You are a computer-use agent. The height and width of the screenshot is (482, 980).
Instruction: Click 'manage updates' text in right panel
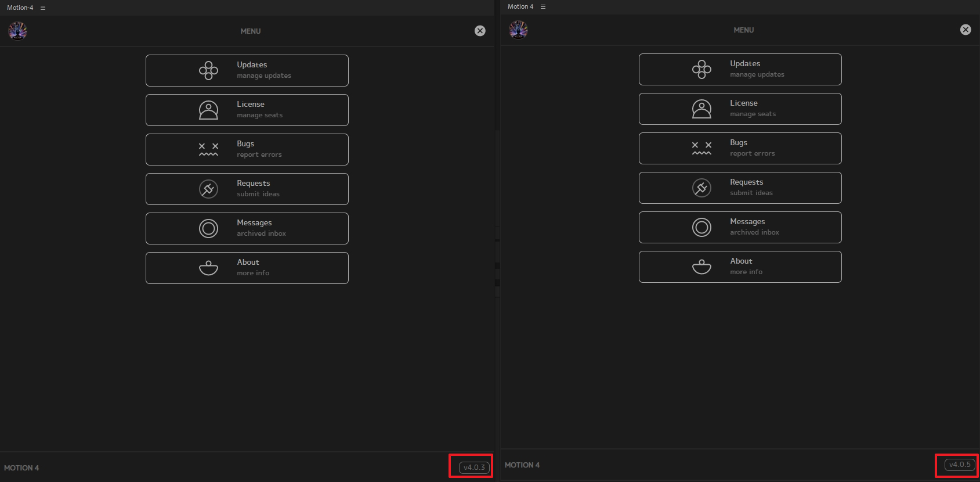pos(757,74)
